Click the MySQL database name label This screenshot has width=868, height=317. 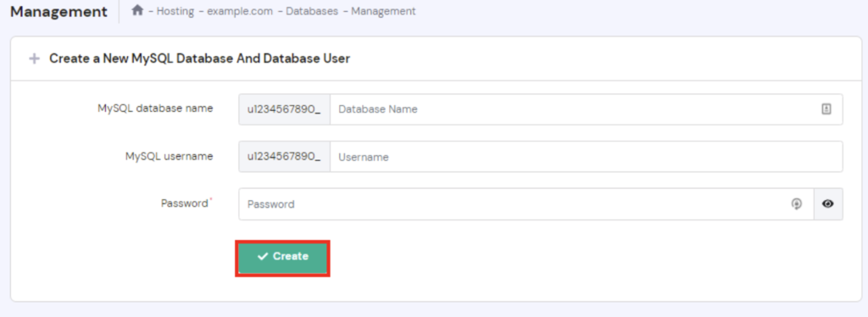click(156, 109)
